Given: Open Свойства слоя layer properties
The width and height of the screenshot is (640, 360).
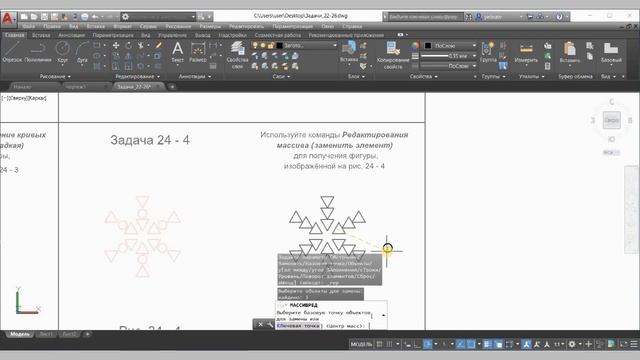Looking at the screenshot, I should (237, 55).
